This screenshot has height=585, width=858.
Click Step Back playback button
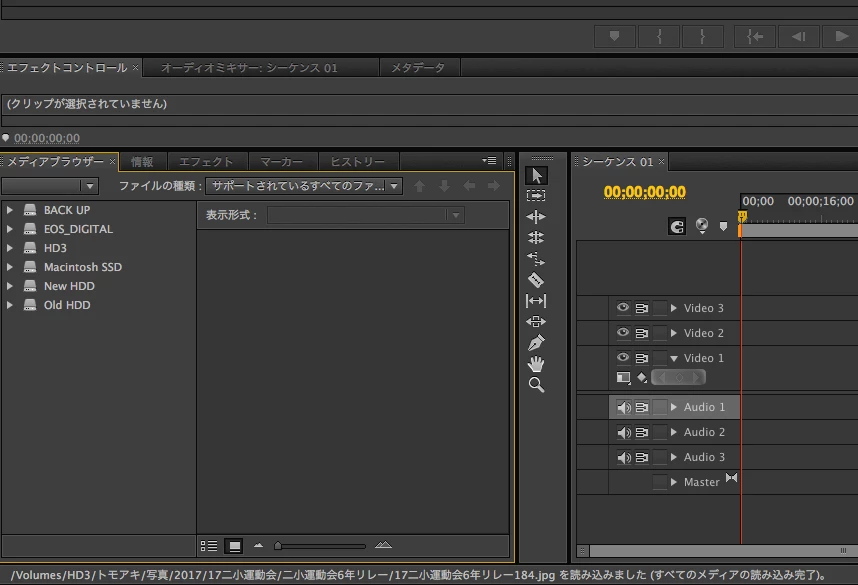(799, 37)
